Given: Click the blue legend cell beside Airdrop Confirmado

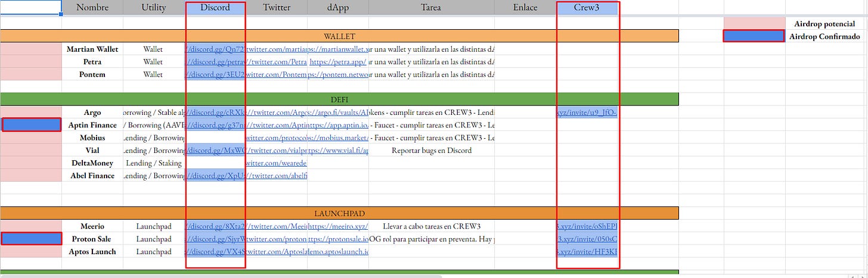Looking at the screenshot, I should pos(754,36).
